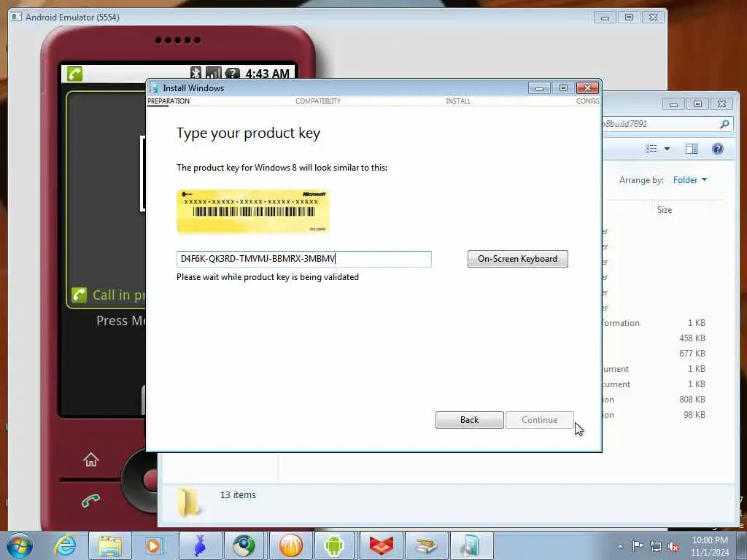Select the Install step tab
747x560 pixels.
[x=458, y=101]
